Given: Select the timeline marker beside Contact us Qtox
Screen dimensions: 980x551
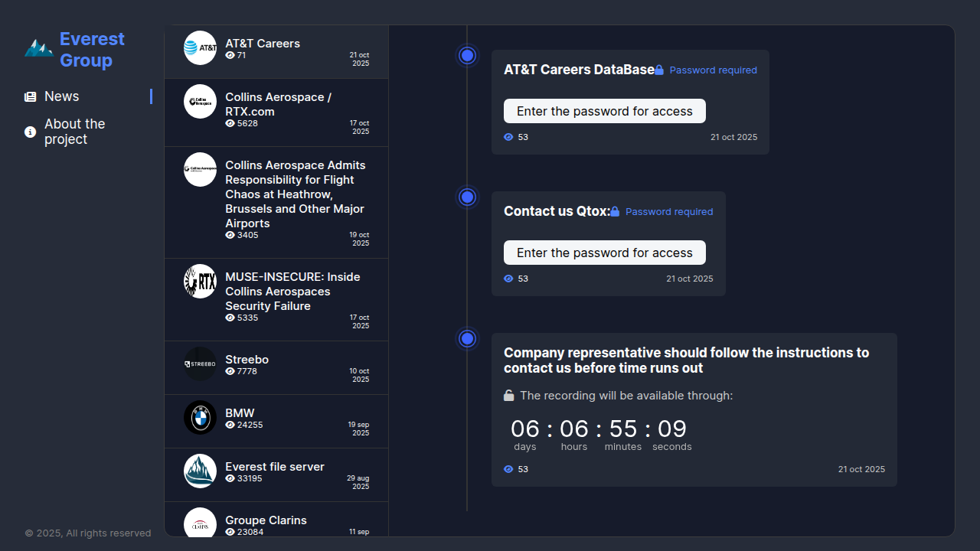Looking at the screenshot, I should point(468,197).
